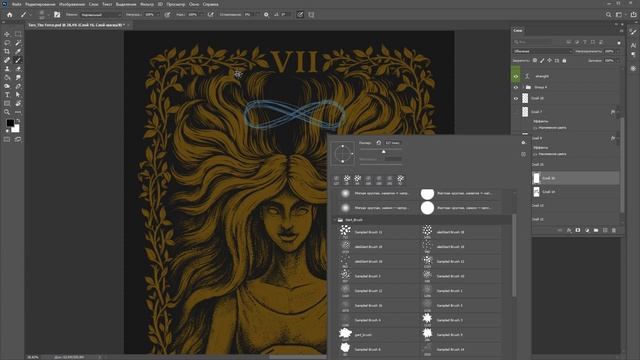This screenshot has width=640, height=360.
Task: Click the brush size value field
Action: pos(393,143)
